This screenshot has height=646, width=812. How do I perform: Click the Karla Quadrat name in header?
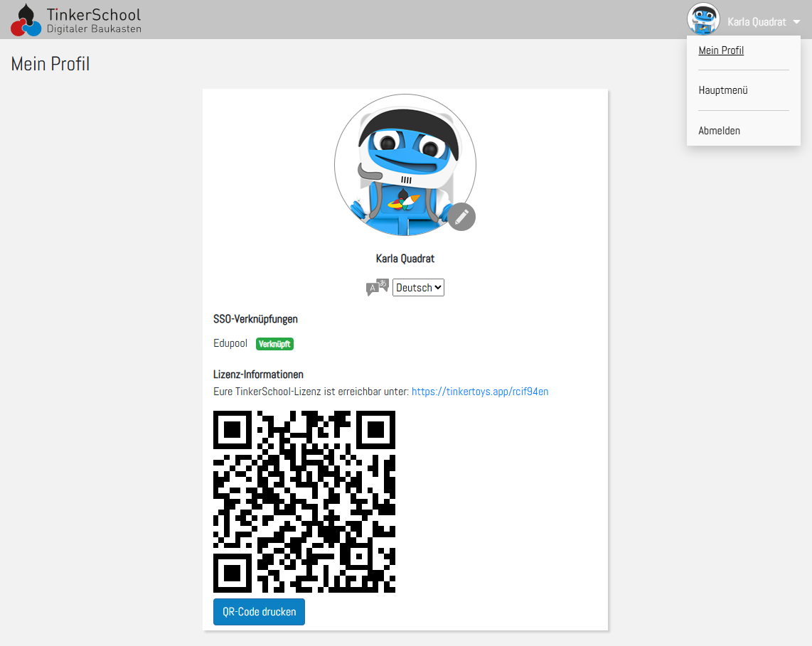pos(757,22)
